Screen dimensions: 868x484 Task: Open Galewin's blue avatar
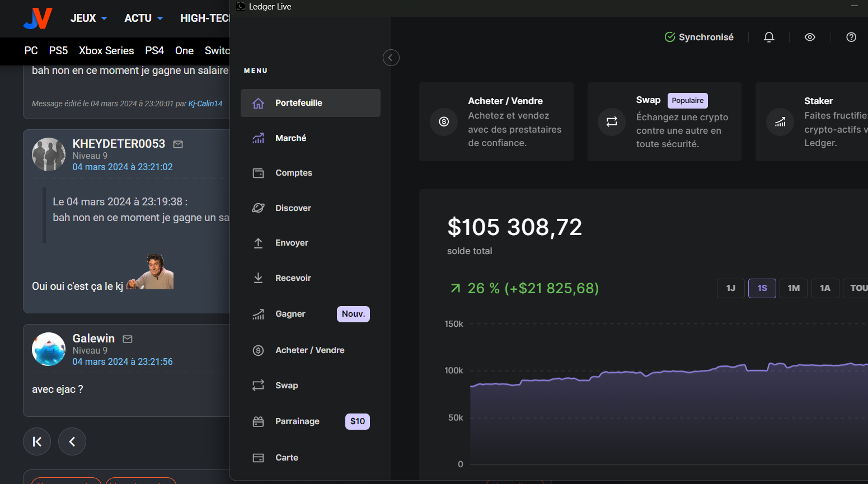click(49, 349)
